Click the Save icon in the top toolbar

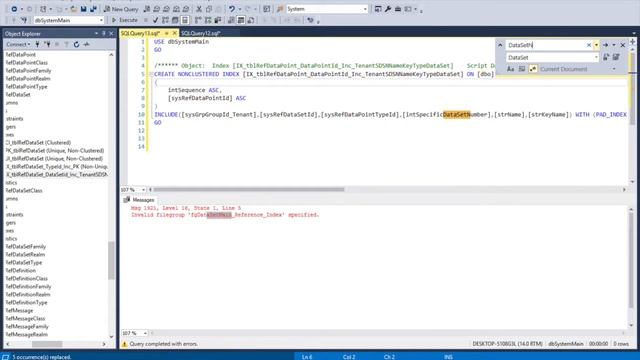coord(83,9)
